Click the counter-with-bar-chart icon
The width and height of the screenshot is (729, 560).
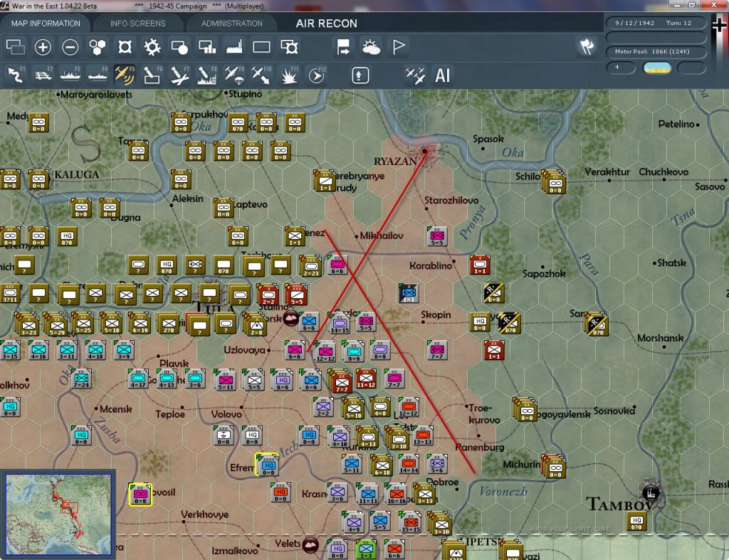pyautogui.click(x=207, y=47)
